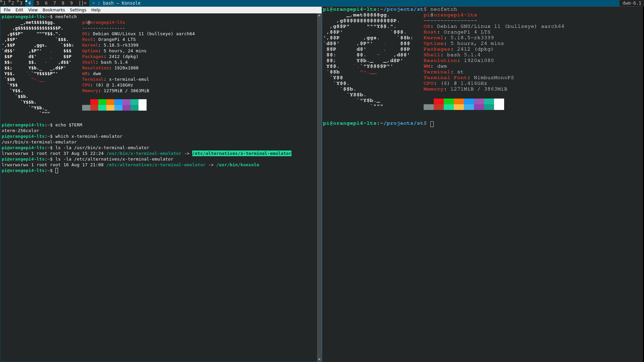
Task: Click 'WM: dwm' in Konsole neofetch
Action: (x=92, y=74)
